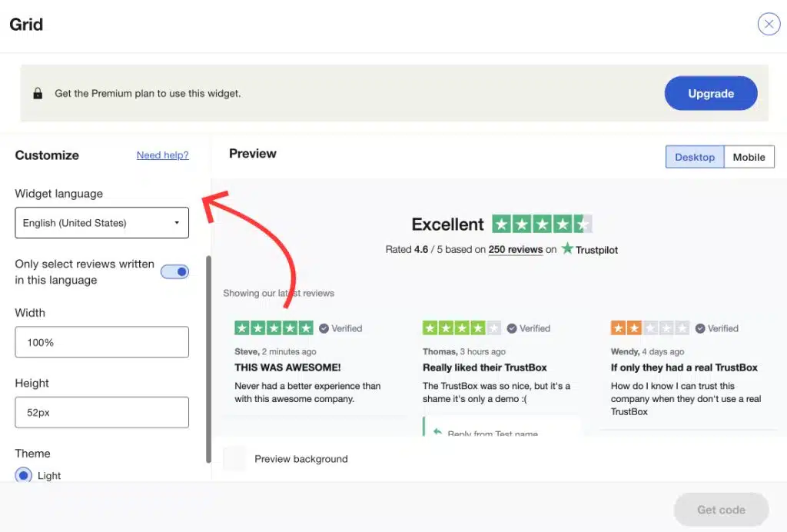Open the Need help? link

point(162,155)
